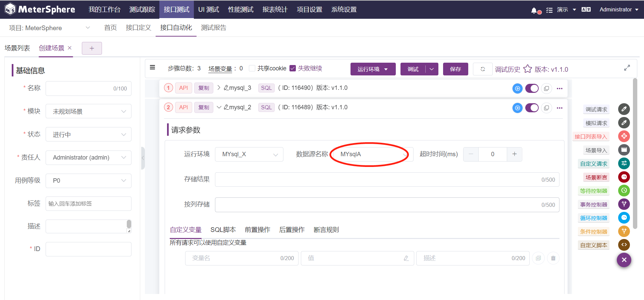Run the mysql_2 step

click(518, 108)
